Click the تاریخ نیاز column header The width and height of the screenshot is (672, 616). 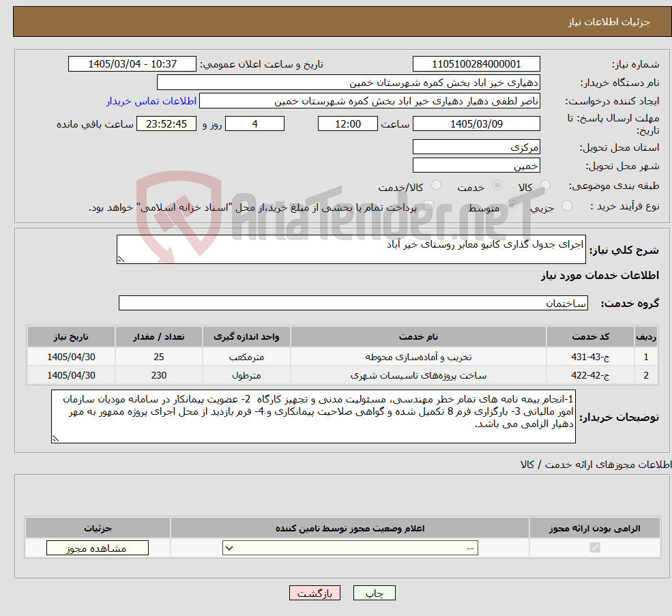(x=71, y=337)
